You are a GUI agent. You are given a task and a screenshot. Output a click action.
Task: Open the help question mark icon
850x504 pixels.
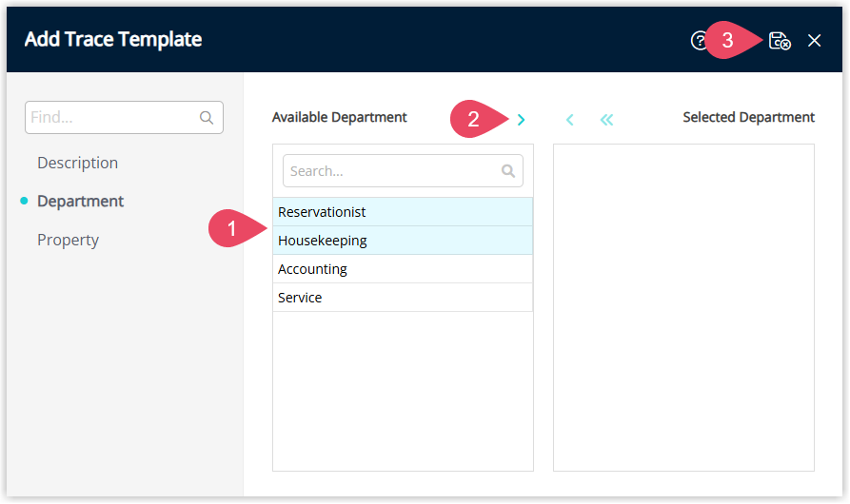[x=699, y=41]
